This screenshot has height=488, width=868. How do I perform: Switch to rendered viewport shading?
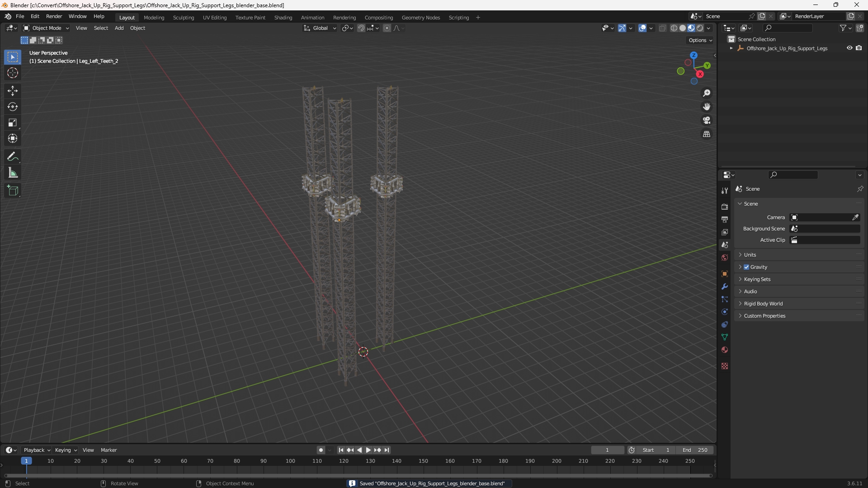pos(700,28)
